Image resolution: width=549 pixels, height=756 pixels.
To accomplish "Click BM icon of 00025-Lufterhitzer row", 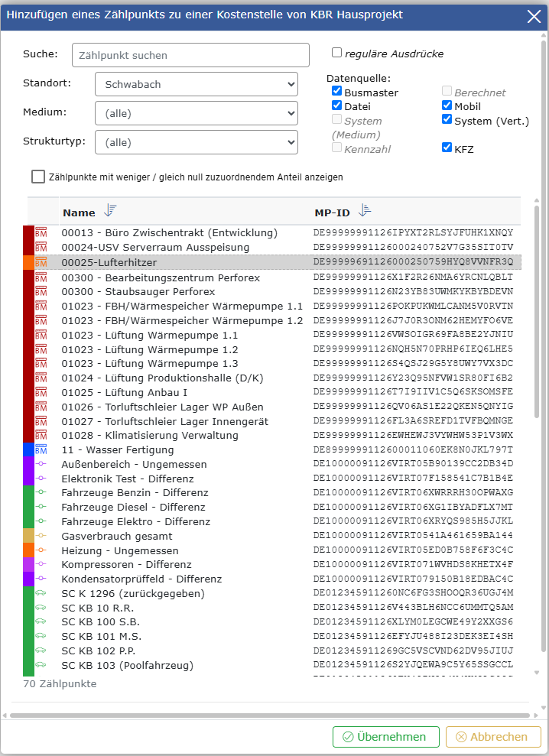I will (x=41, y=262).
